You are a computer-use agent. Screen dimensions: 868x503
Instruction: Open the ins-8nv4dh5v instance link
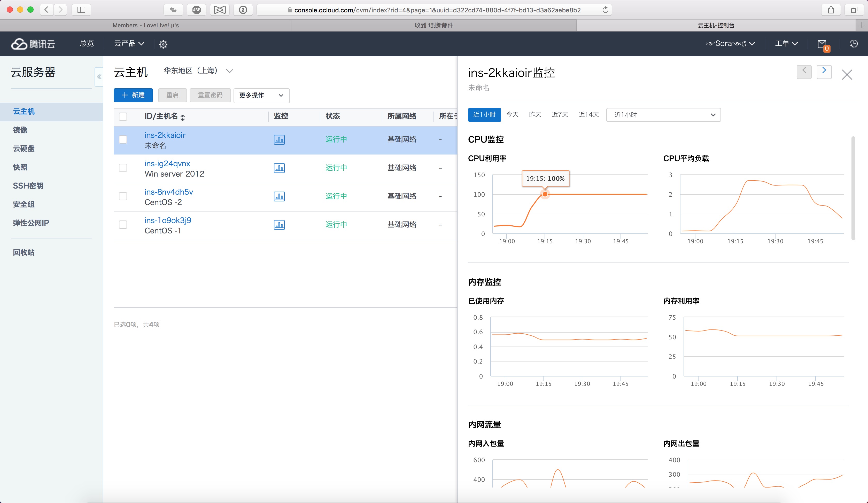(x=168, y=192)
